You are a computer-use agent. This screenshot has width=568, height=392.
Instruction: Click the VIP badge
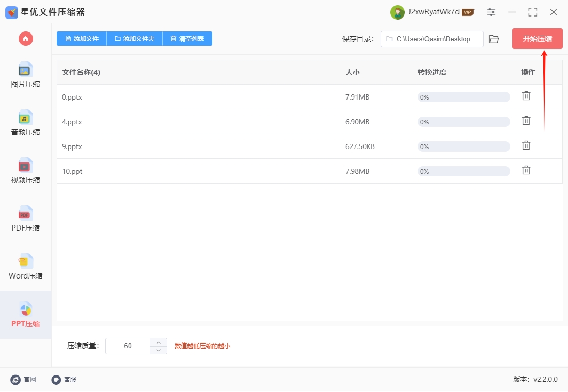click(468, 12)
